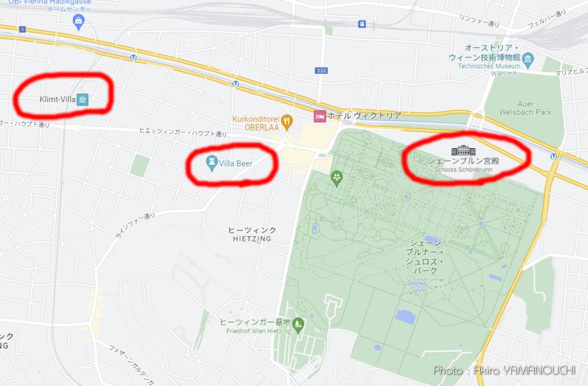
Task: Open the Kurkonditorei OBERLAA restaurant pin
Action: [287, 122]
